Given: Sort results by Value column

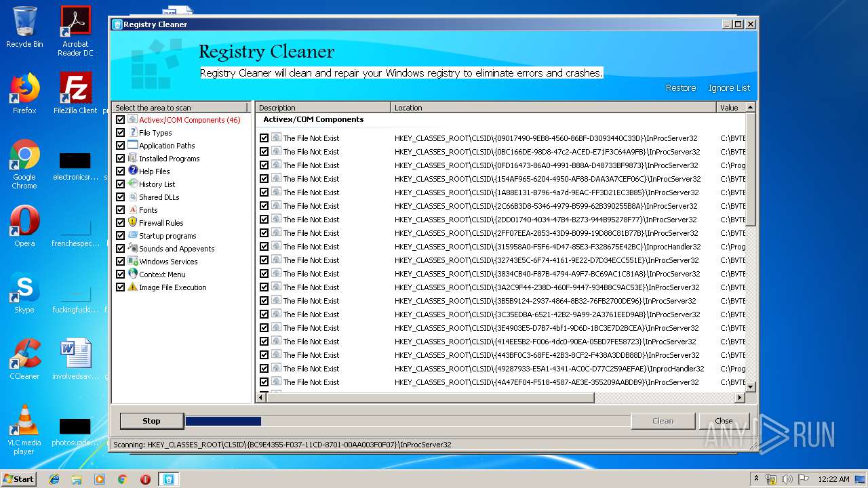Looking at the screenshot, I should click(x=731, y=107).
